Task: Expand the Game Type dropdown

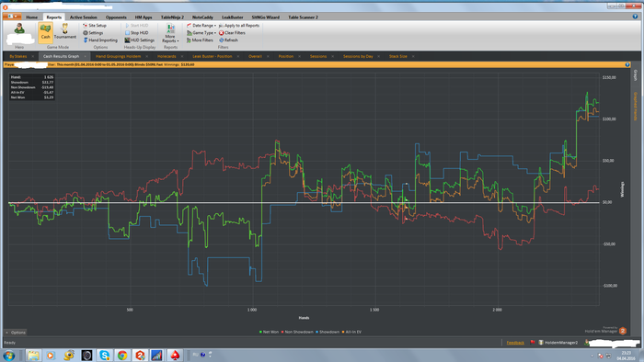Action: tap(201, 33)
